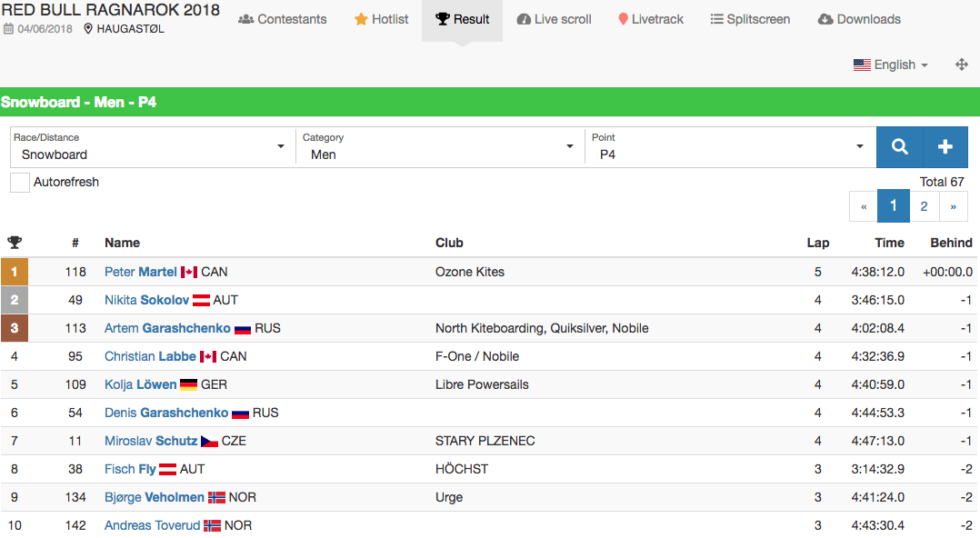This screenshot has height=538, width=980.
Task: Click Russia flag beside Artem Garashchenko
Action: pos(243,329)
